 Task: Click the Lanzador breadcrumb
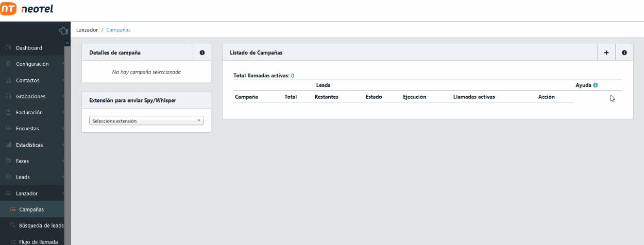point(87,30)
